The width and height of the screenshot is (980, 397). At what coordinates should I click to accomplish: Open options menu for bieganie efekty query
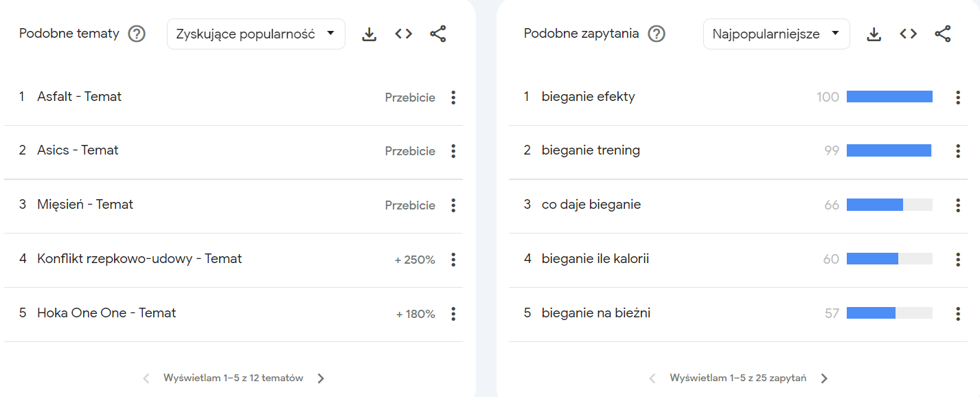coord(958,98)
